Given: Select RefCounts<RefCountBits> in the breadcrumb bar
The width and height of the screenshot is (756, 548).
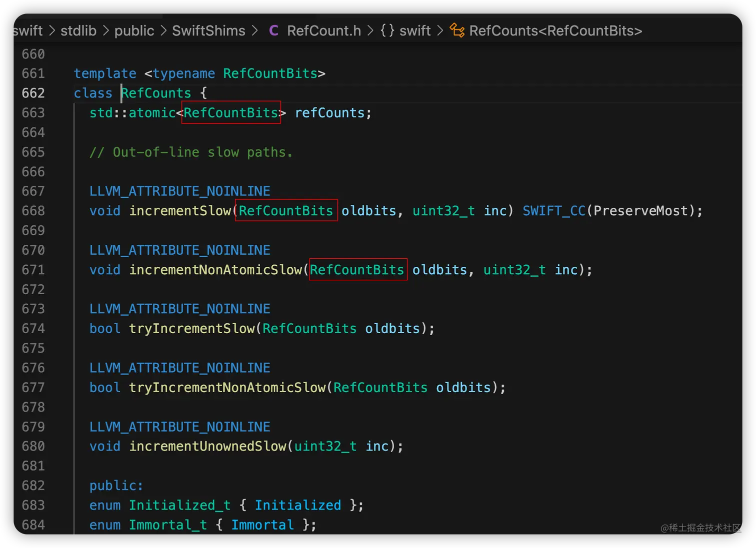Looking at the screenshot, I should pos(555,30).
